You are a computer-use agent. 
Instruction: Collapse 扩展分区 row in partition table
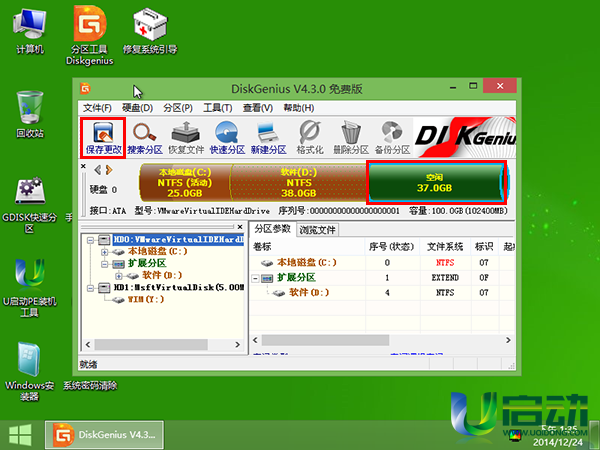point(255,278)
